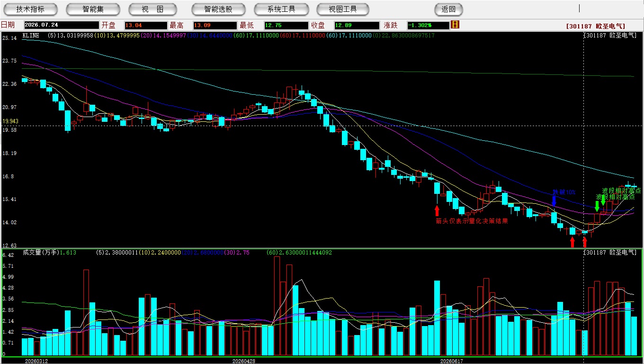The image size is (644, 364).
Task: Open the 智能选股 menu button
Action: pyautogui.click(x=218, y=9)
